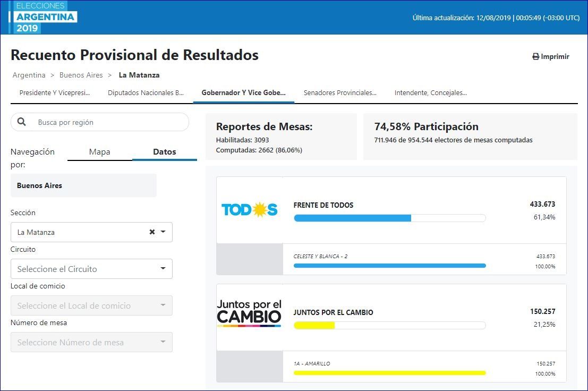Click the printer icon next to Imprimir
This screenshot has height=391, width=588.
(x=535, y=57)
